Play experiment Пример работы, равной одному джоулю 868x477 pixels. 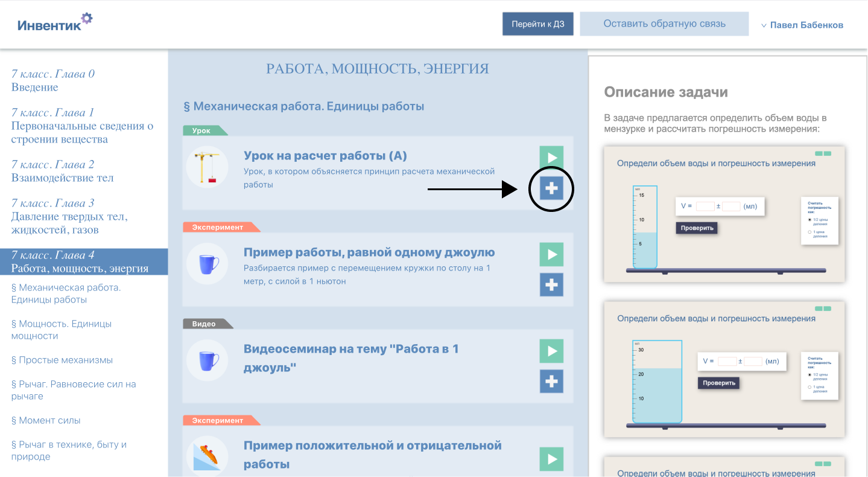point(551,254)
